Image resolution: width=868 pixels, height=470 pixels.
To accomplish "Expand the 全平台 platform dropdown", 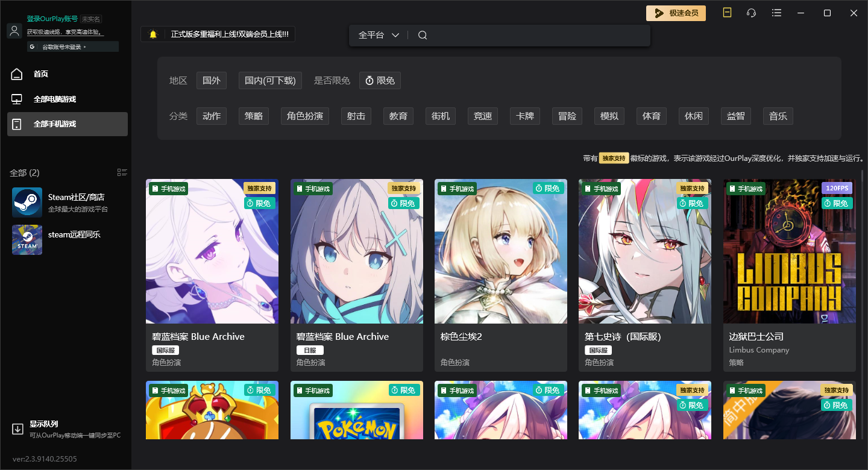I will coord(379,35).
